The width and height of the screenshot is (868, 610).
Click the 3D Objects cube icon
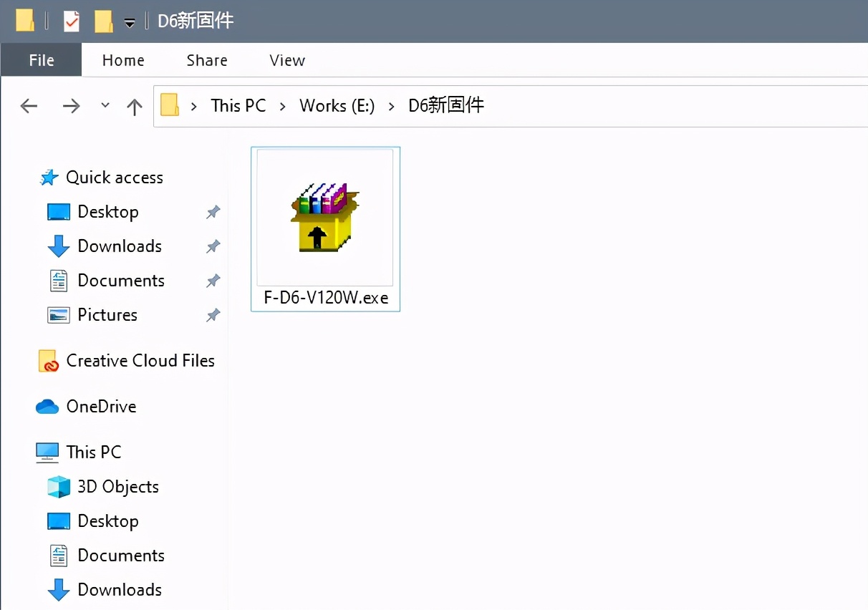59,487
